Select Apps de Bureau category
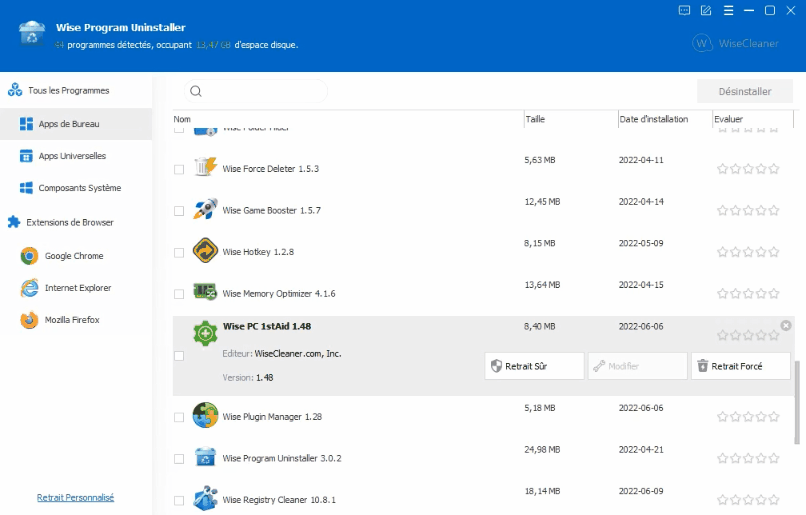The image size is (806, 515). coord(76,124)
